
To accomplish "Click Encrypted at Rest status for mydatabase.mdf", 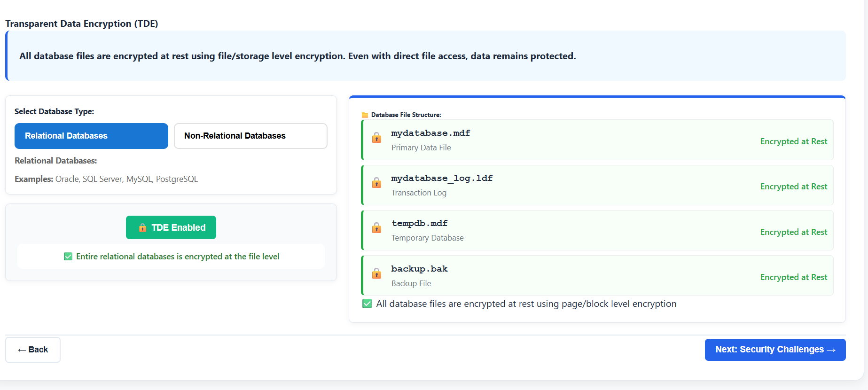I will coord(793,141).
